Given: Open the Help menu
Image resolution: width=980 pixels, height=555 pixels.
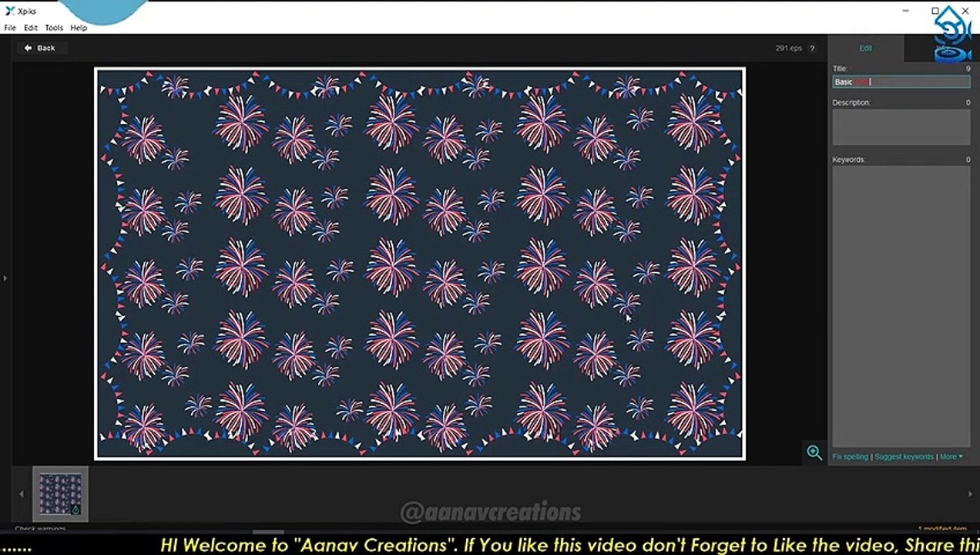Looking at the screenshot, I should point(79,28).
